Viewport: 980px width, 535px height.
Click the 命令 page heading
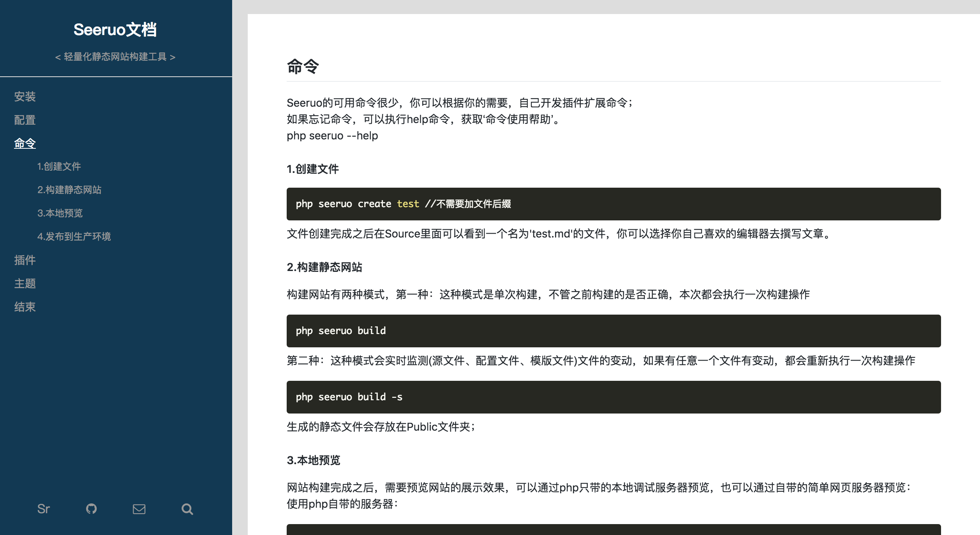click(x=303, y=66)
